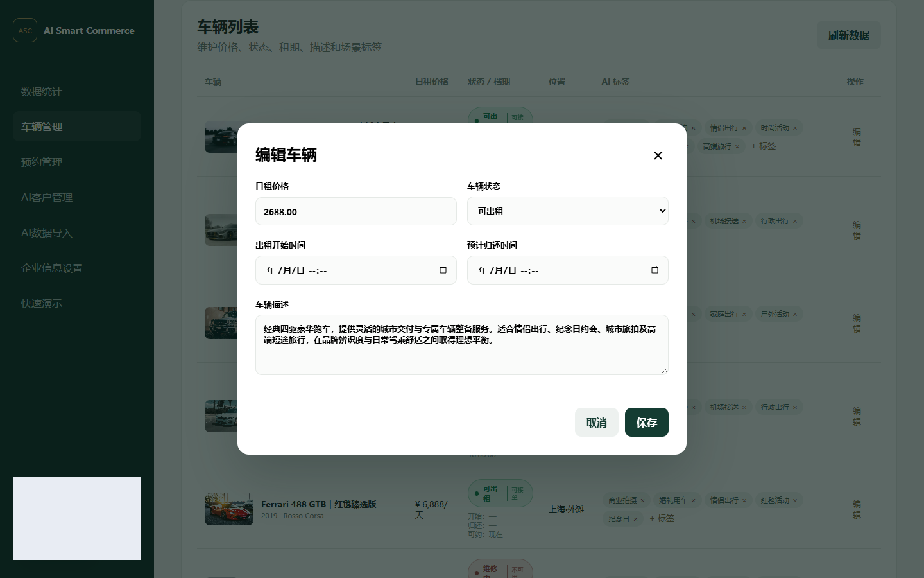Click 编辑 in the row with 时尚活动 tag
The width and height of the screenshot is (924, 578).
coord(857,137)
